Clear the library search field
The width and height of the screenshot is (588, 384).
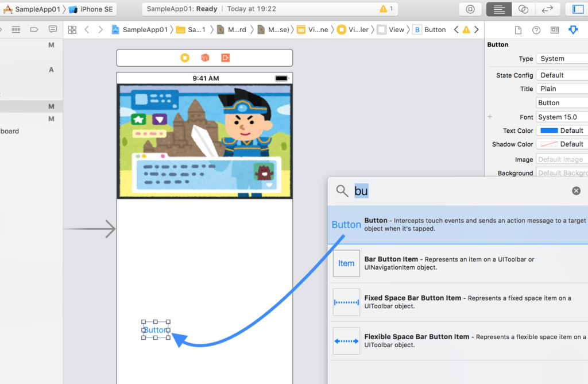[x=576, y=191]
